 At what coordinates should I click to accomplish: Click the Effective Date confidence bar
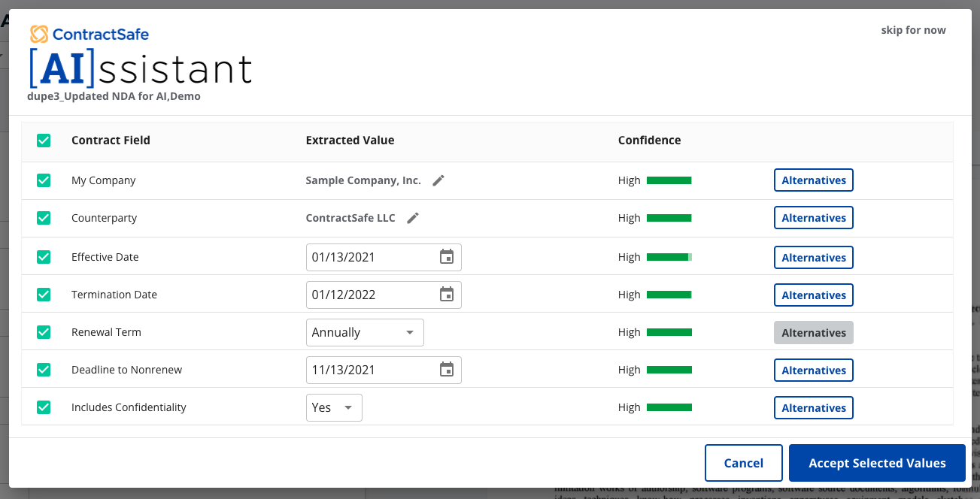(x=669, y=257)
